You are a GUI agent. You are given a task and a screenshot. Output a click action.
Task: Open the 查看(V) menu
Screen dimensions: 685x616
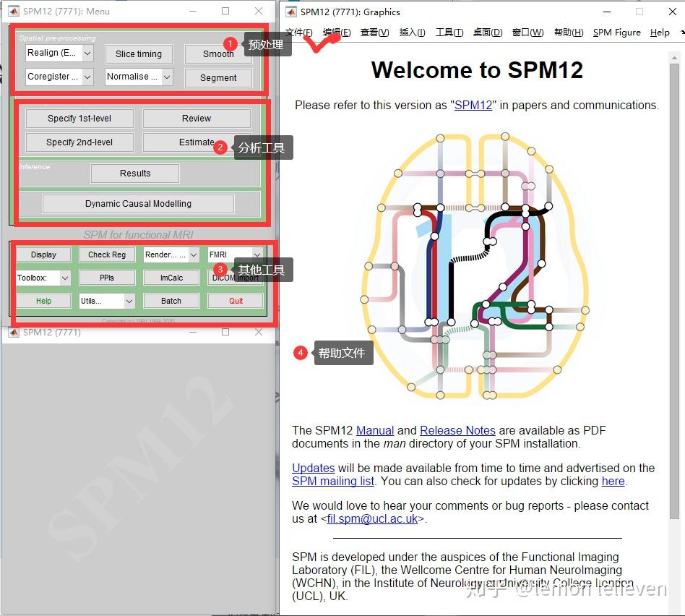pyautogui.click(x=375, y=33)
